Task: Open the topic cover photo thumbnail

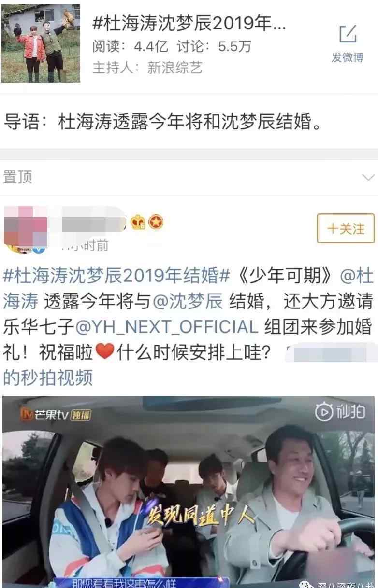Action: (x=41, y=43)
